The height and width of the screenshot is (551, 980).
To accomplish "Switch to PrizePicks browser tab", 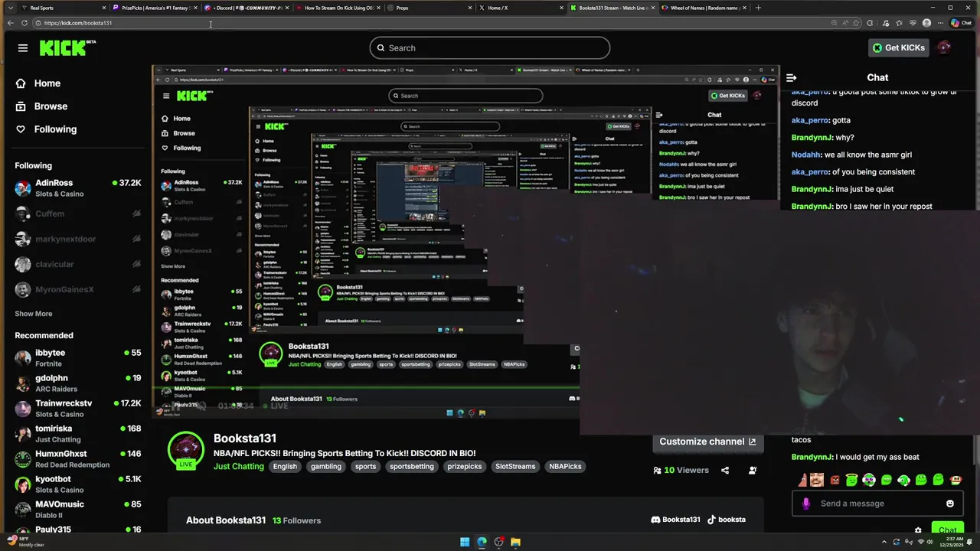I will pos(155,8).
